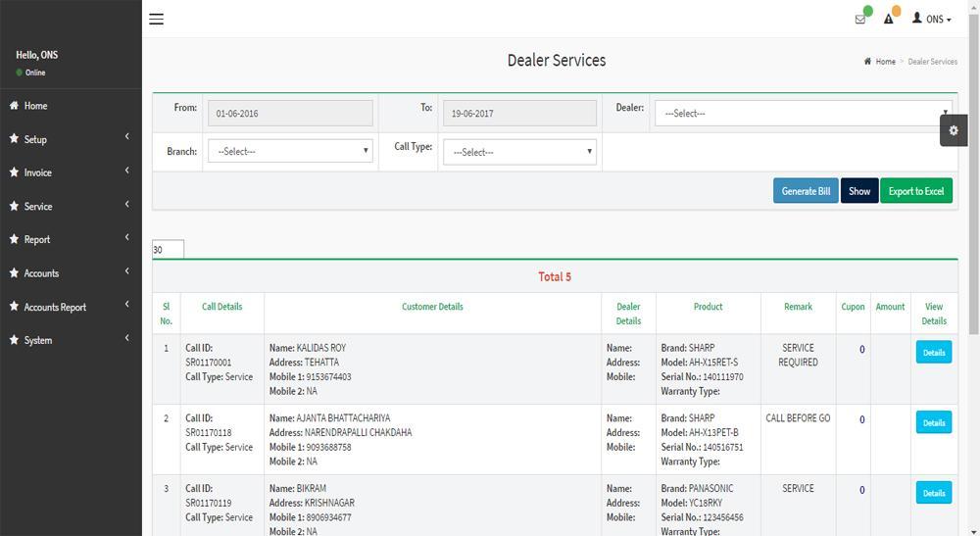This screenshot has width=980, height=536.
Task: Expand the Accounts Report menu chevron
Action: click(126, 304)
